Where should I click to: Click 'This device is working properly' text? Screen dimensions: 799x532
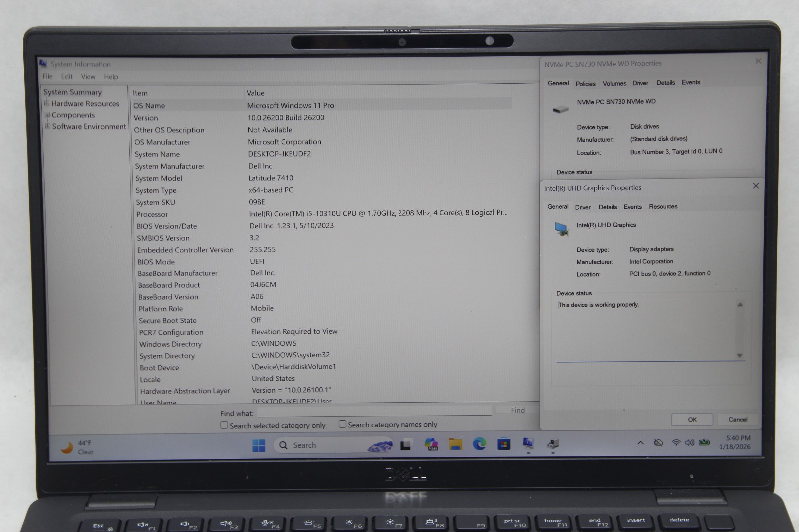(x=599, y=305)
